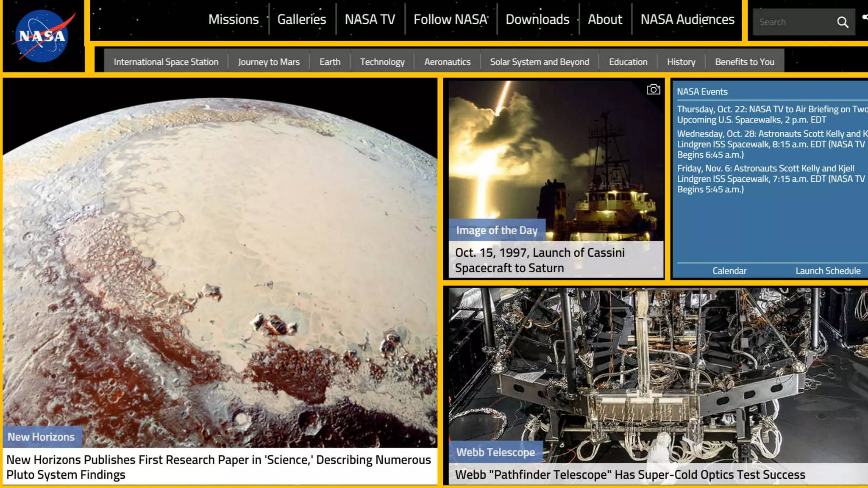Select the International Space Station topic

(166, 62)
